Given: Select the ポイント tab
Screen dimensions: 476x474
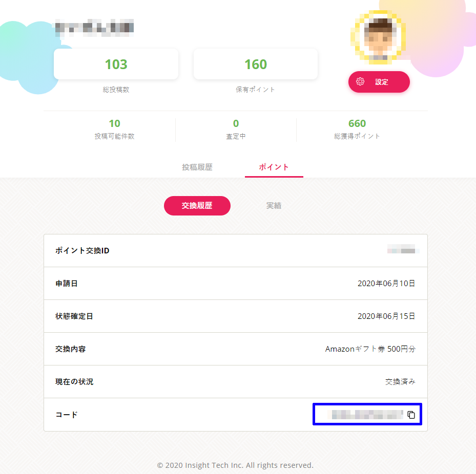Looking at the screenshot, I should pos(274,167).
